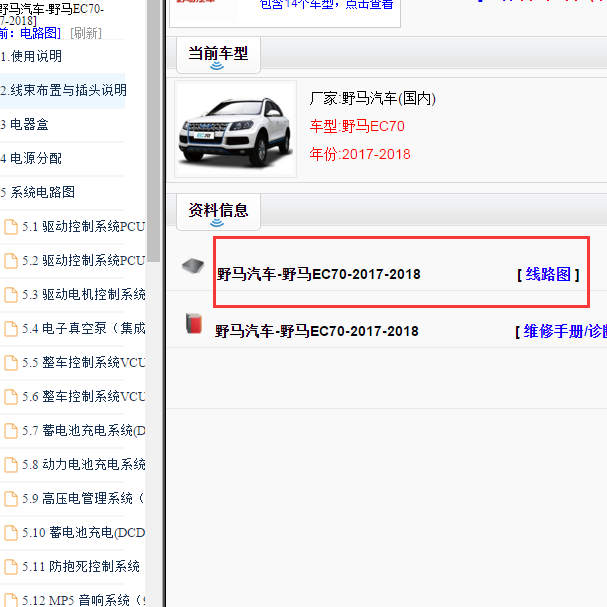607x607 pixels.
Task: Click the document icon beside 5.8 动力电池充电系统
Action: [11, 465]
